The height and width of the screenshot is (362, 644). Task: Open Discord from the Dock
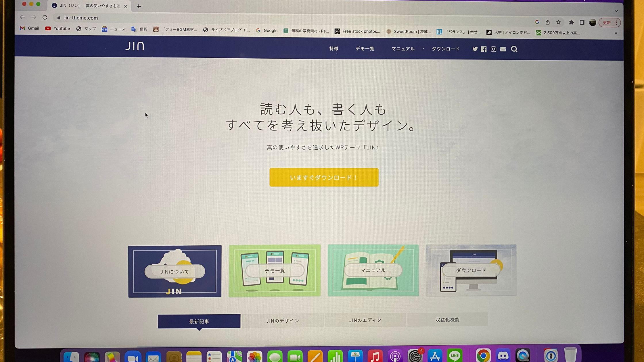click(x=503, y=356)
